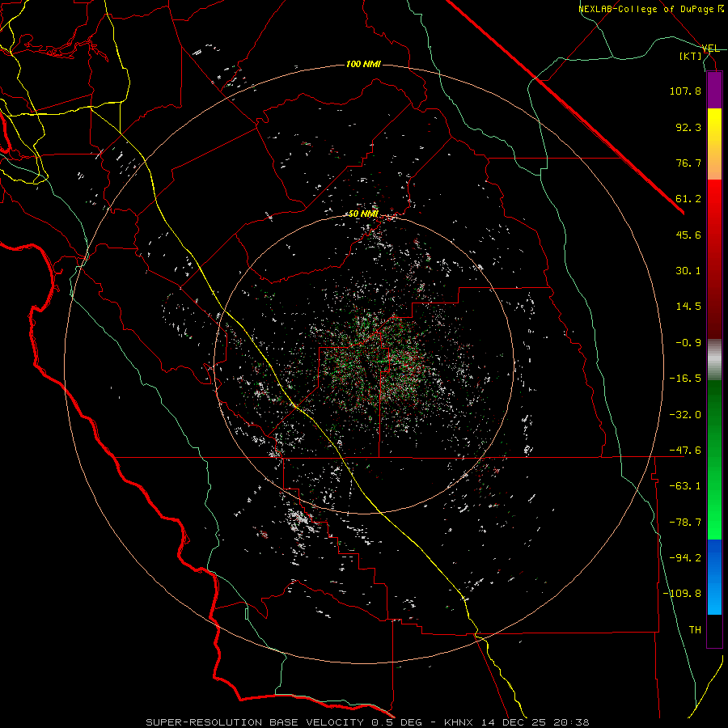Click the -0.9 legend value
The height and width of the screenshot is (728, 728).
click(688, 343)
